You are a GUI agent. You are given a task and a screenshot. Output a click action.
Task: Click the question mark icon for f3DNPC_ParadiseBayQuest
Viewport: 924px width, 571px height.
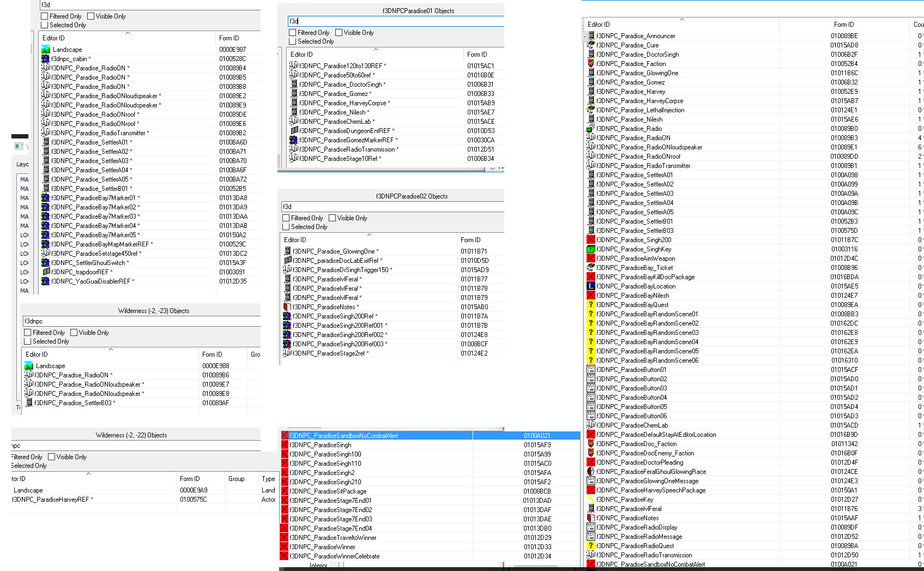point(590,305)
